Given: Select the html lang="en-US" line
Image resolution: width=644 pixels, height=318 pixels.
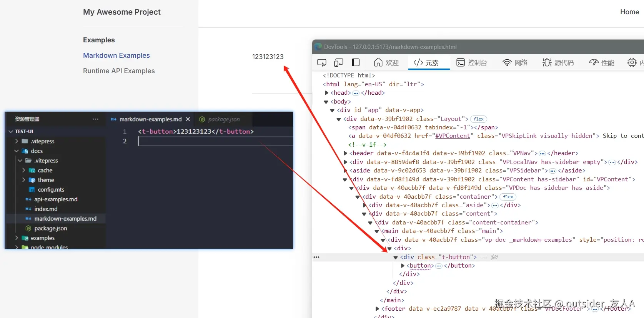Looking at the screenshot, I should [x=373, y=84].
